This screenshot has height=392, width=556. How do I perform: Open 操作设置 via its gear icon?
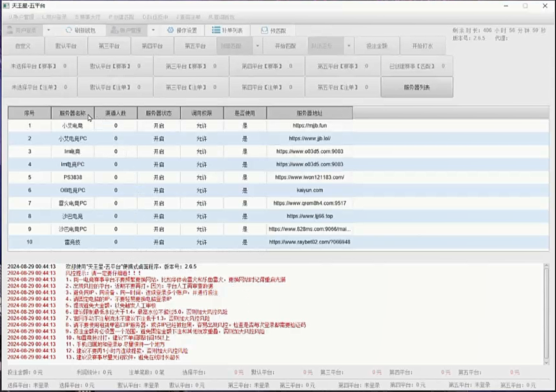click(171, 30)
